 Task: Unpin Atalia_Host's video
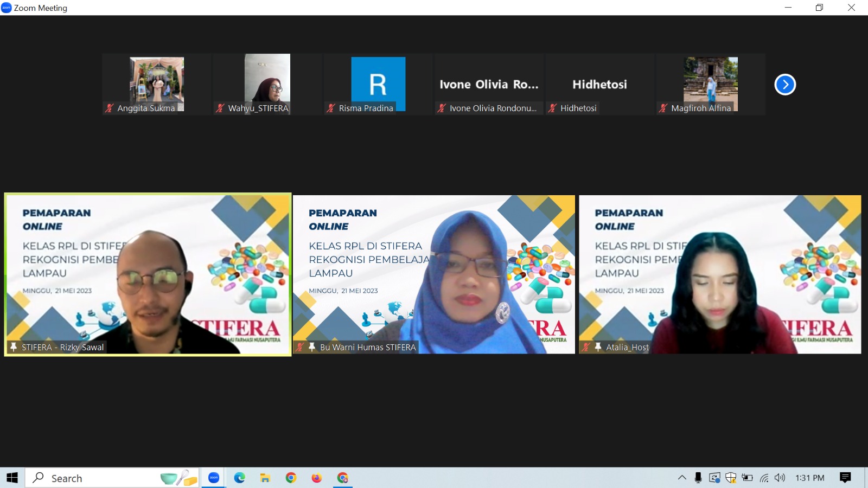tap(599, 347)
